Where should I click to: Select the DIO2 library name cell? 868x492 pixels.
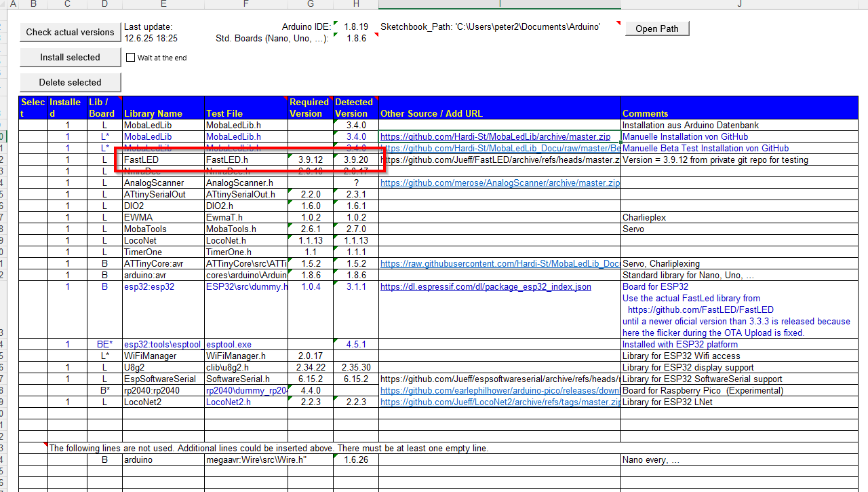[163, 206]
